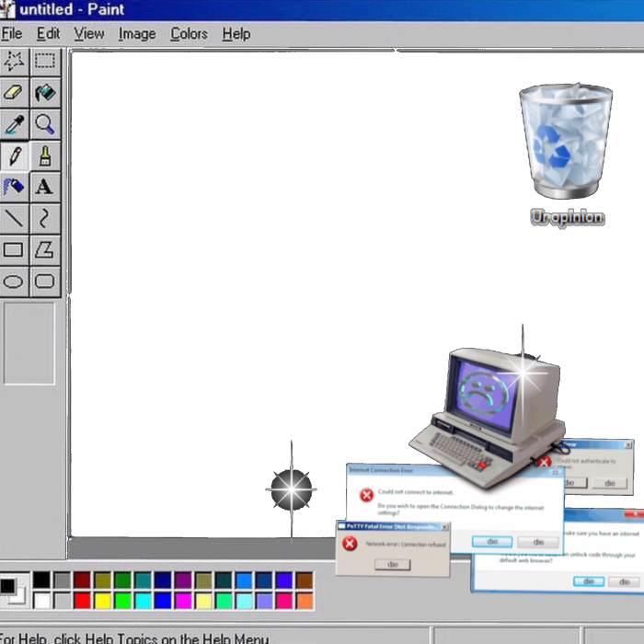
Task: Open the Image menu
Action: [x=137, y=34]
